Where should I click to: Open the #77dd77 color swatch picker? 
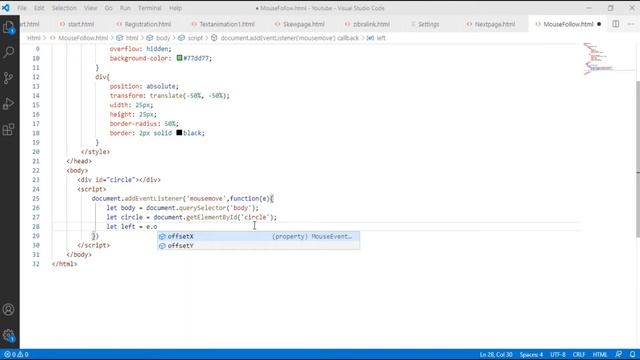[x=179, y=58]
